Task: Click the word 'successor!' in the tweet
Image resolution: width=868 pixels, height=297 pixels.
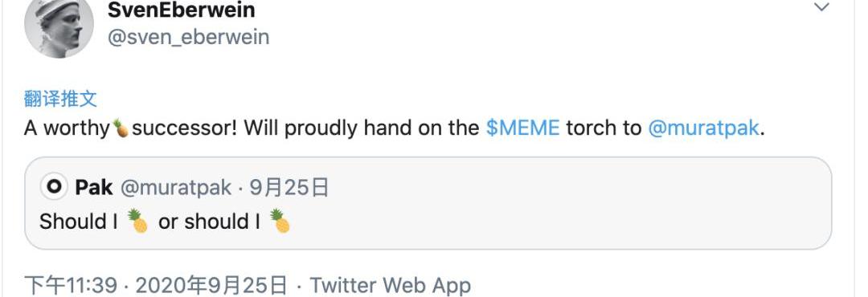Action: click(x=184, y=128)
